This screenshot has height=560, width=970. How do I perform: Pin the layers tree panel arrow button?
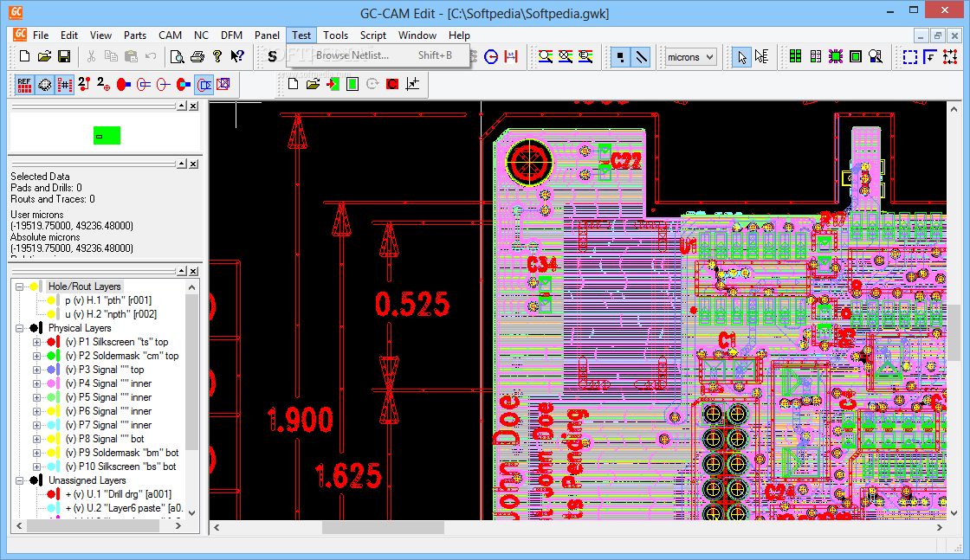(181, 272)
